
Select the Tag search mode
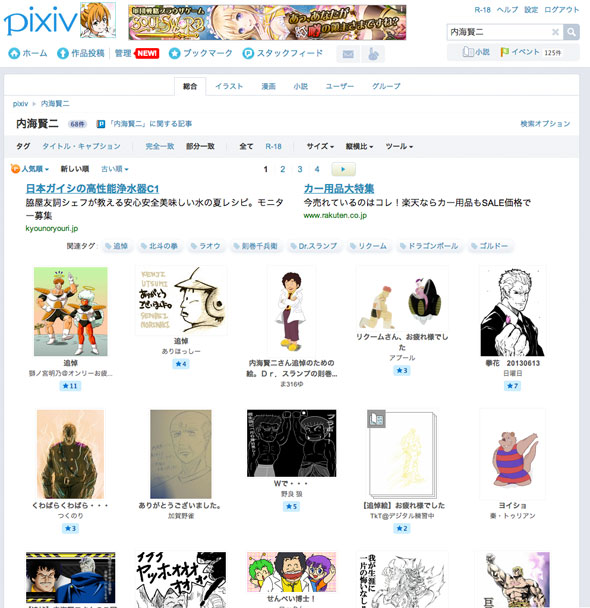(x=23, y=146)
